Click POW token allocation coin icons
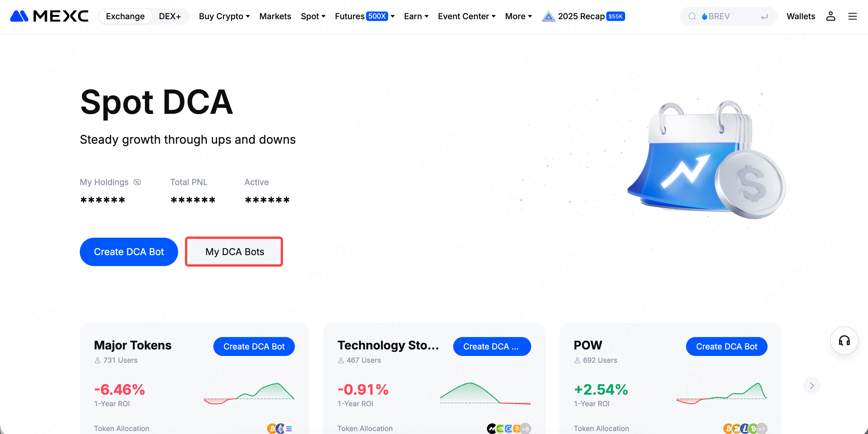 (x=745, y=428)
